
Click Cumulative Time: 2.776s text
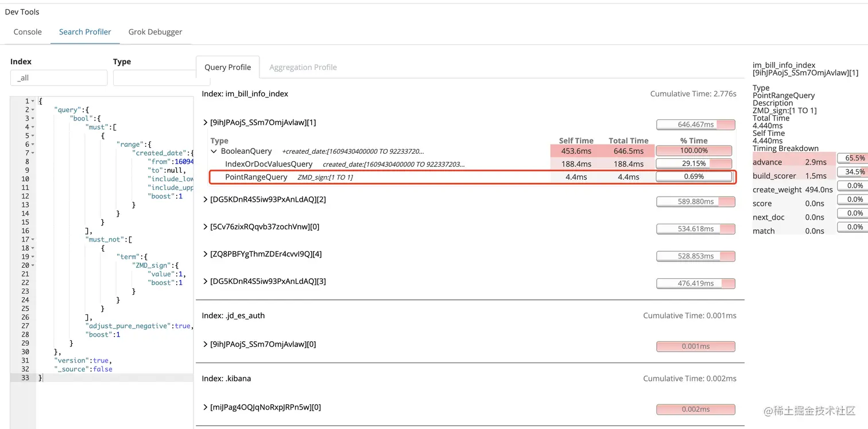[693, 93]
